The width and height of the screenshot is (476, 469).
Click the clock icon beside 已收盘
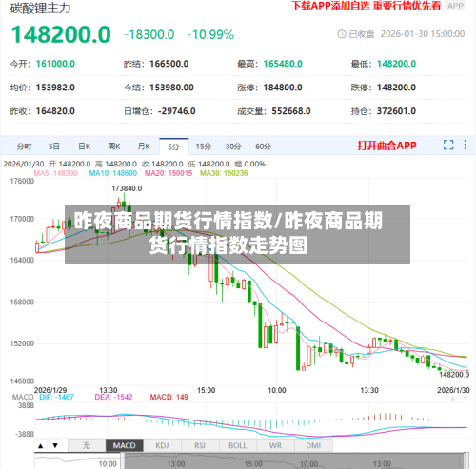(x=342, y=34)
